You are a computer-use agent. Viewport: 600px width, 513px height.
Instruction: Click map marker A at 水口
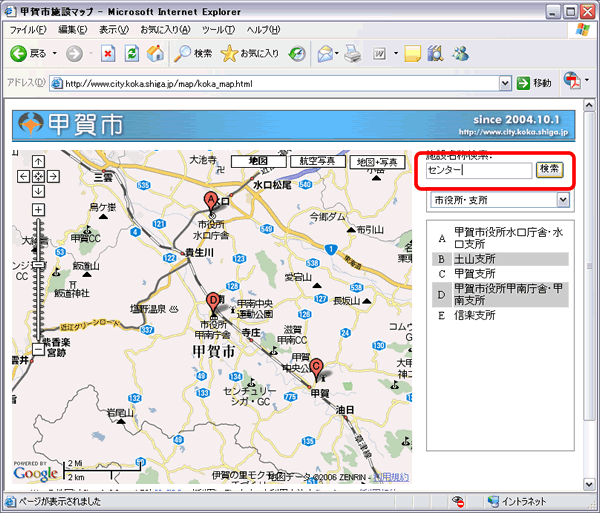tap(210, 202)
